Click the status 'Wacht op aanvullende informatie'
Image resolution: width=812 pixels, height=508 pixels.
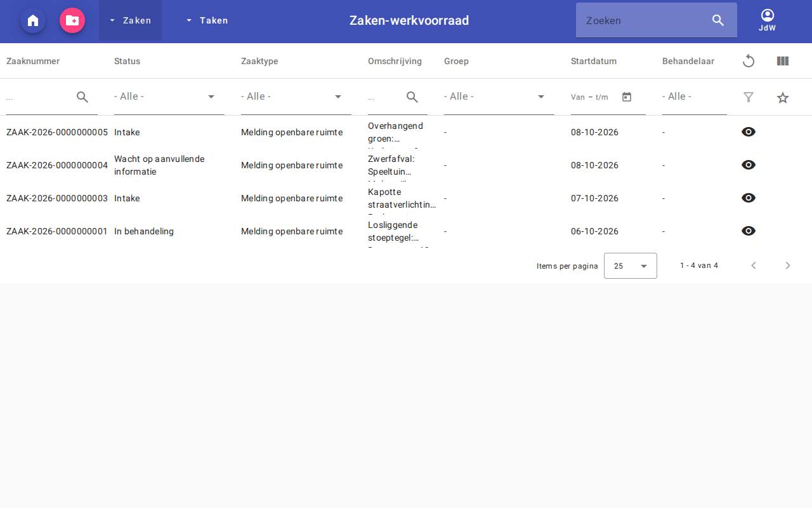point(159,165)
